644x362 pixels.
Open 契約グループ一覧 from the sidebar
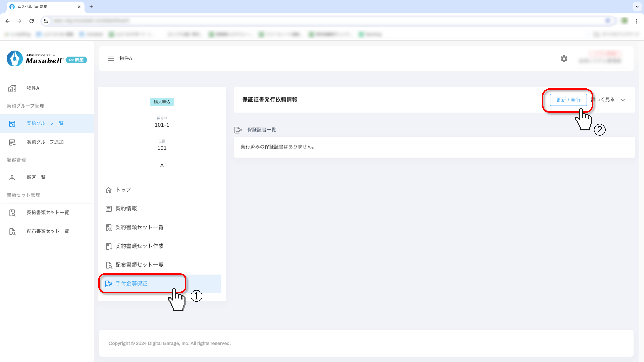pyautogui.click(x=45, y=123)
